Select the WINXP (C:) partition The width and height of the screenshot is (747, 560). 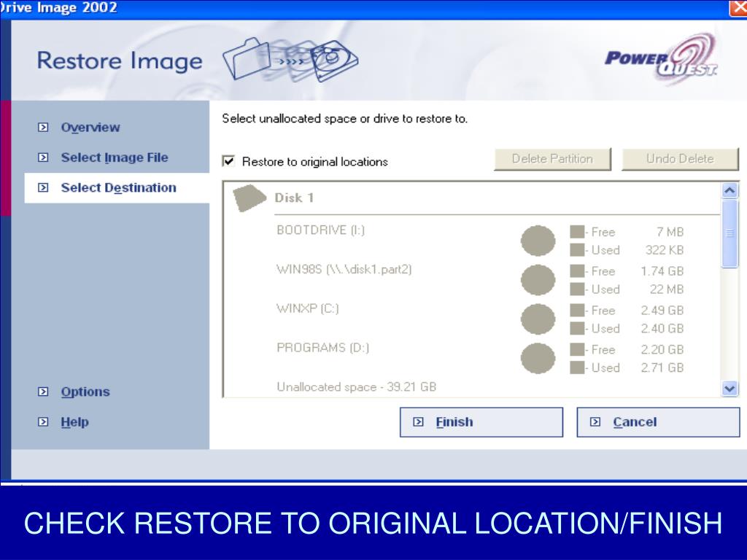308,308
